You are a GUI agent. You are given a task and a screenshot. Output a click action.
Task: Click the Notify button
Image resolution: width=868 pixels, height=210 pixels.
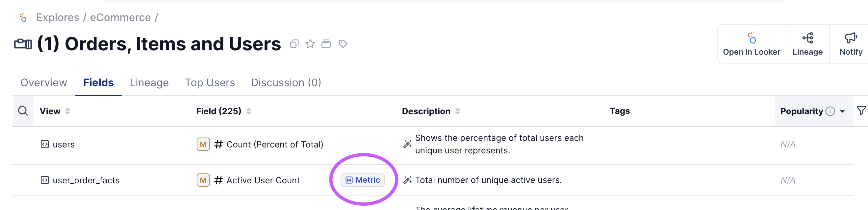851,44
